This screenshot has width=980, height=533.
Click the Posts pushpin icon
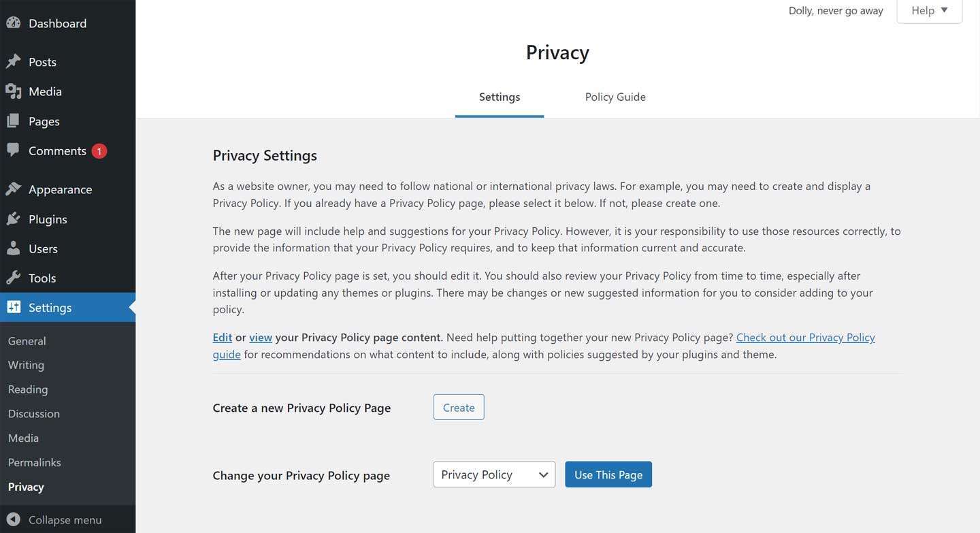(x=14, y=62)
